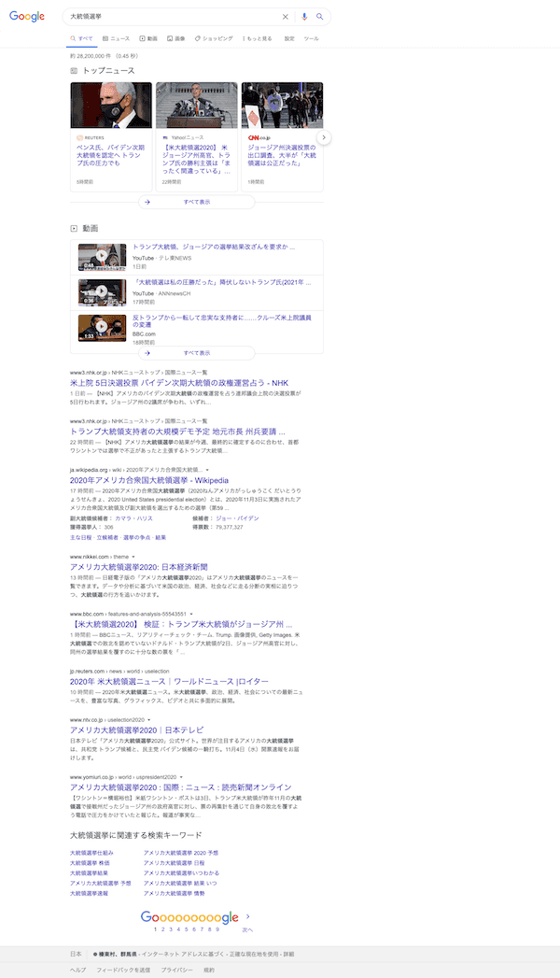Open Wikipedia result 2020年アメリカ合衆国大統領選挙
Viewport: 560px width, 978px height.
coord(149,481)
